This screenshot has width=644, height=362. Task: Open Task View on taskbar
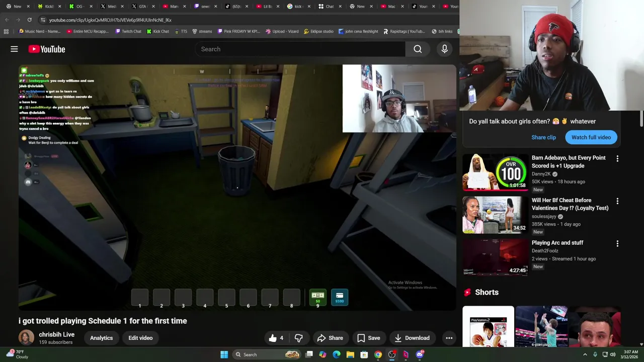point(309,354)
